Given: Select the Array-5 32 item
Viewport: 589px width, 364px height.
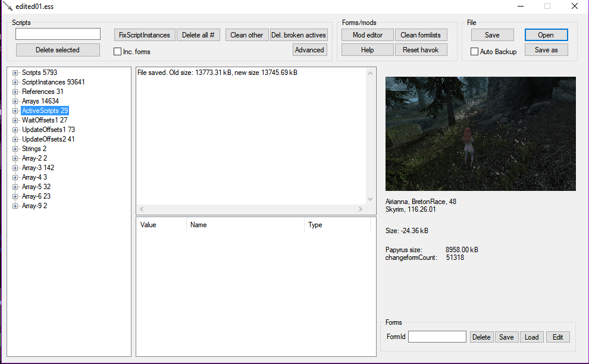Looking at the screenshot, I should click(36, 187).
